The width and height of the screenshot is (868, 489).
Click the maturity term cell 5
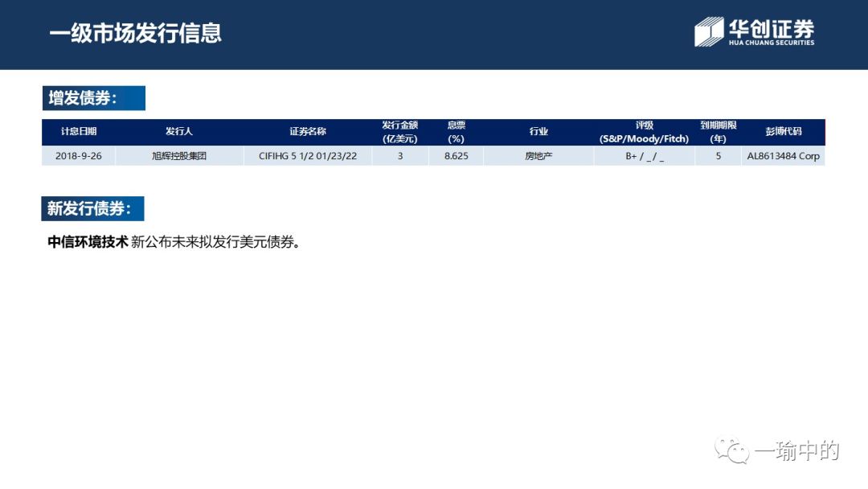coord(718,156)
